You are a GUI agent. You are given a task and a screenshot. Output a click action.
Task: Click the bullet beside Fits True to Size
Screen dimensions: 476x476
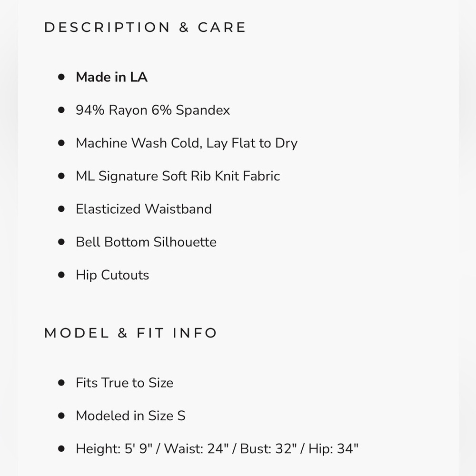61,383
